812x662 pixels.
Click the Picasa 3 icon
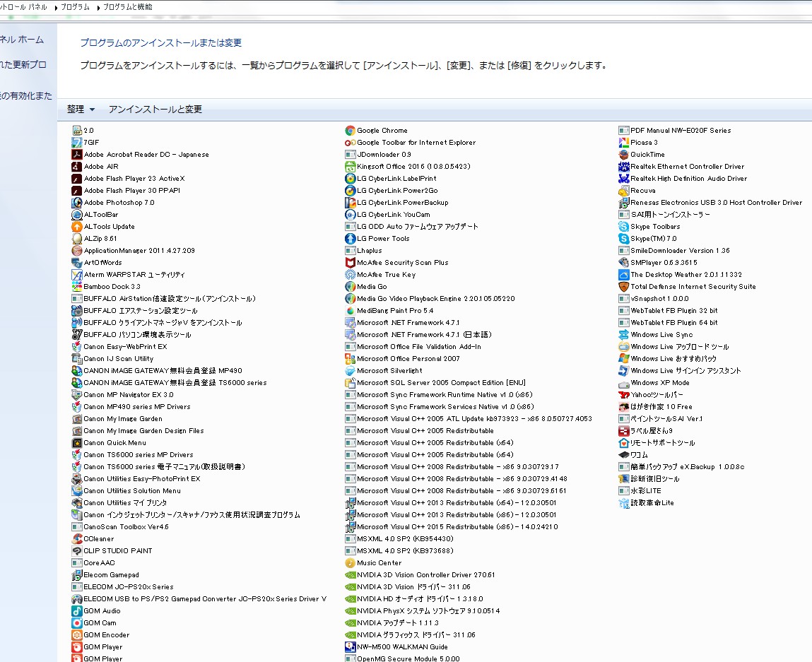coord(623,142)
